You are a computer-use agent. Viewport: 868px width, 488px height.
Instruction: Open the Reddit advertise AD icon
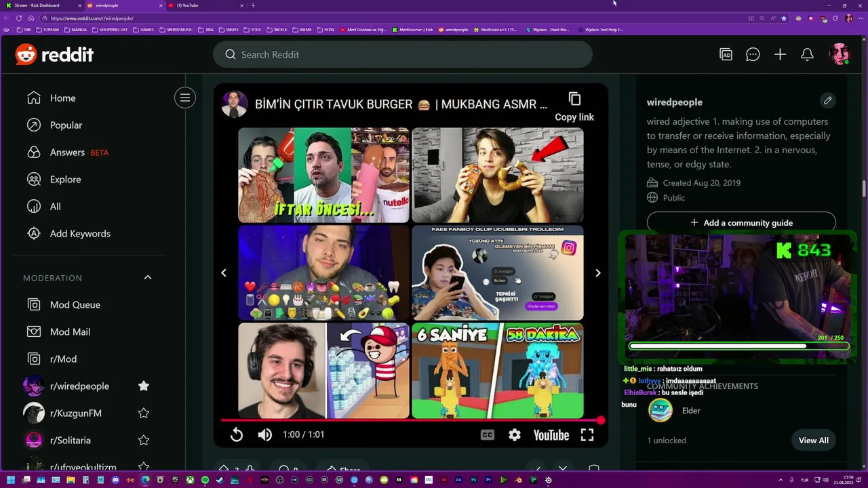pos(726,55)
